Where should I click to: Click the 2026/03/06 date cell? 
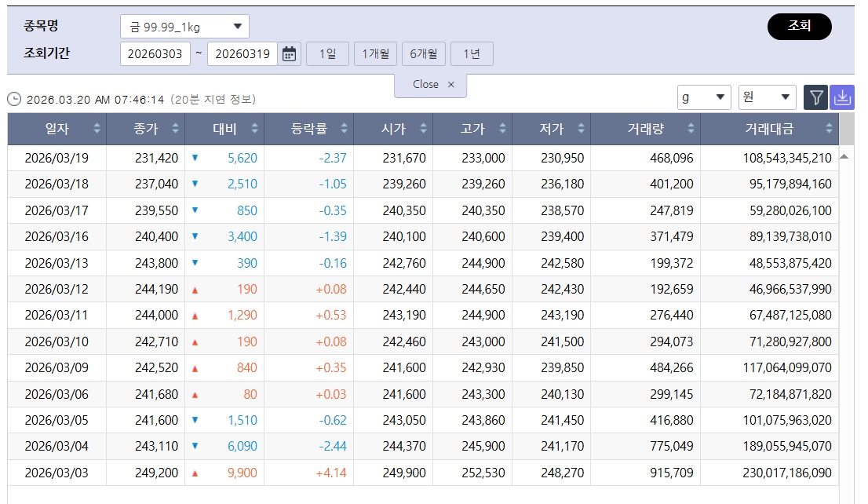(57, 394)
